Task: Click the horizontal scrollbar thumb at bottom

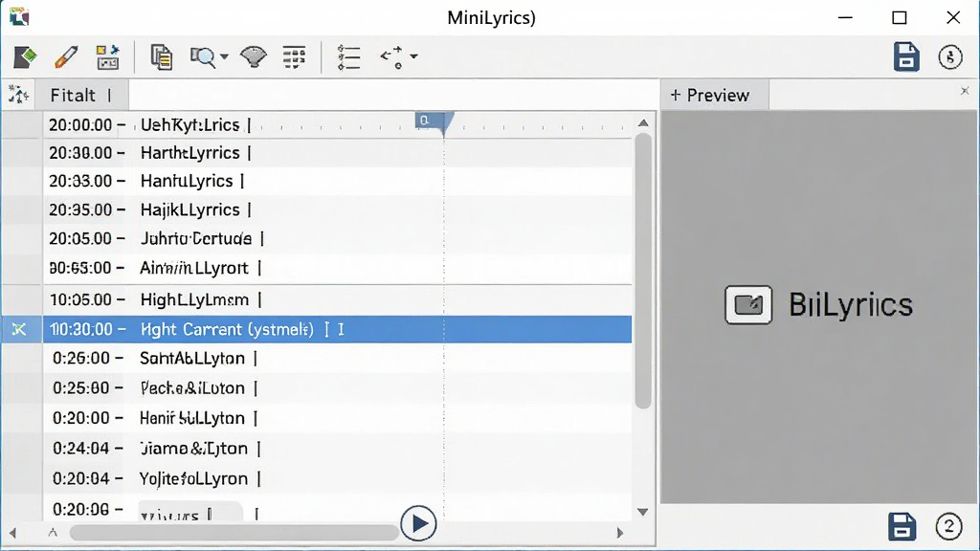Action: pyautogui.click(x=234, y=533)
